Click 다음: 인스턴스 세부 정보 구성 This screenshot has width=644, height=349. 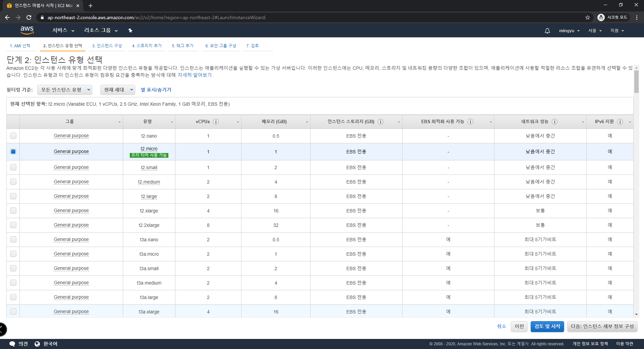pyautogui.click(x=602, y=327)
